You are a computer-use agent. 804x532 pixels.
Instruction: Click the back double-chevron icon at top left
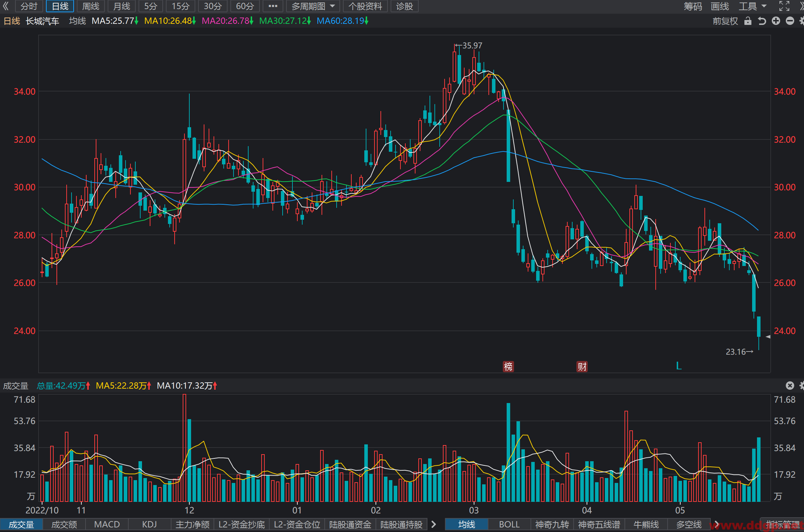tap(6, 6)
